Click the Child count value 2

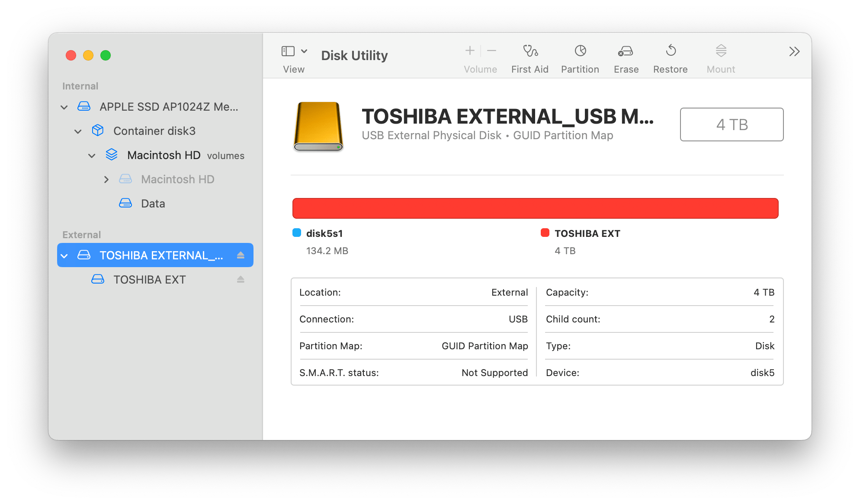pos(772,319)
